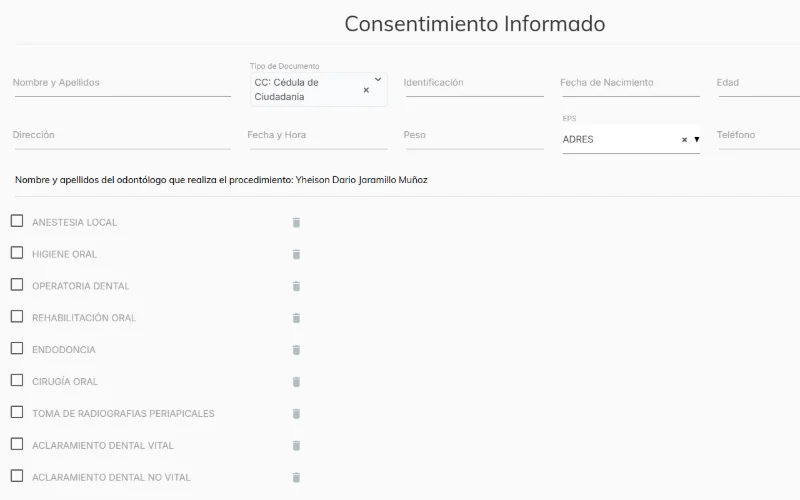
Task: Click the odontólogo name Yheison Dario Jaramillo Muñoz
Action: coord(362,180)
